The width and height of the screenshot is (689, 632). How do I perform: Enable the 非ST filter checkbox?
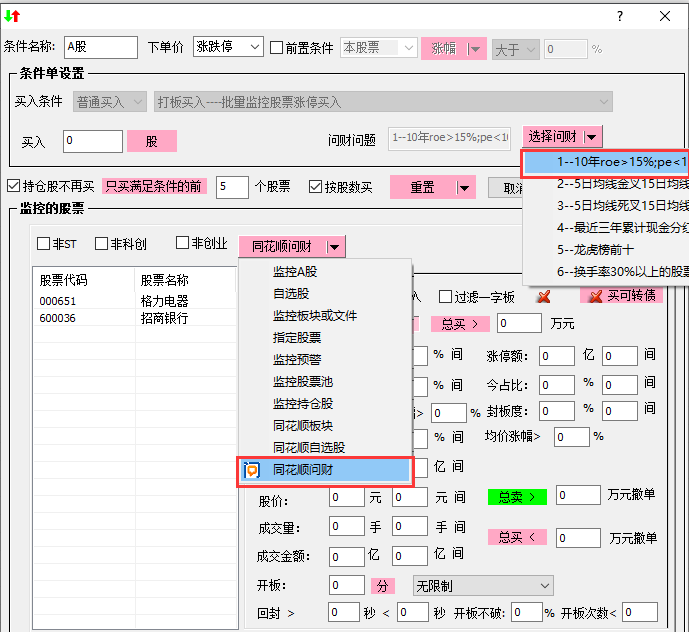click(x=44, y=243)
